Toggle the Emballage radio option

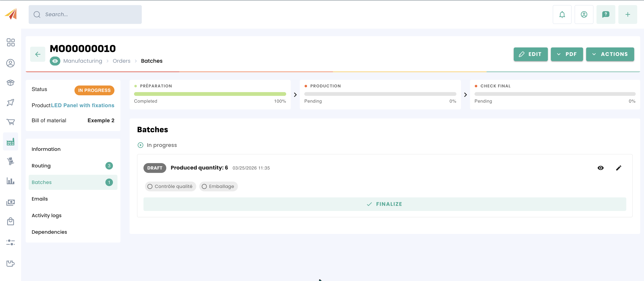pyautogui.click(x=204, y=186)
